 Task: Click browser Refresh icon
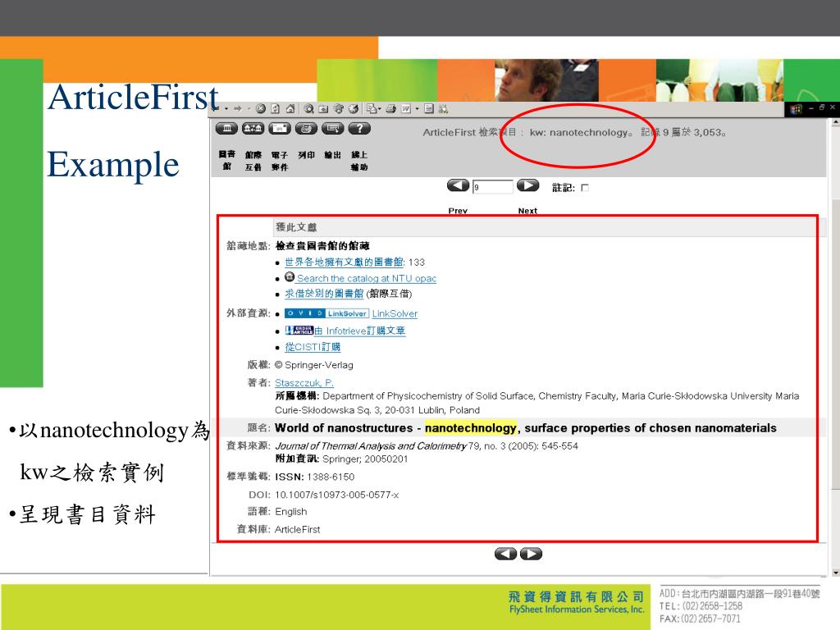coord(275,109)
